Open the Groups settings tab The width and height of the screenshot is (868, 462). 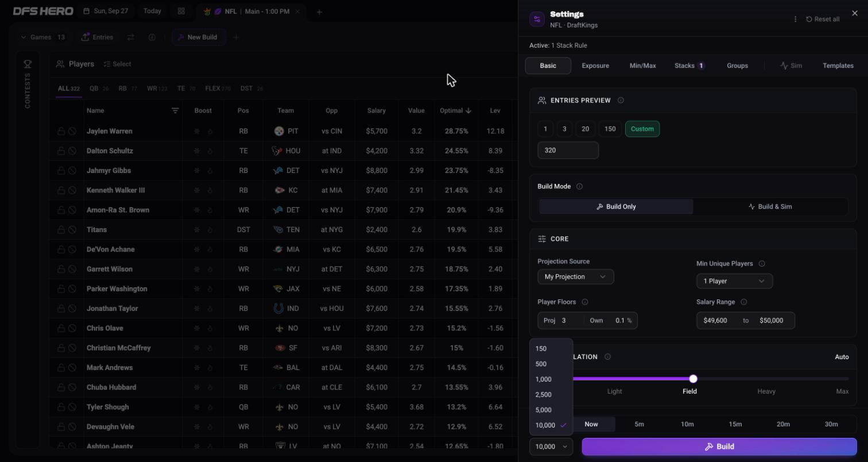coord(737,66)
